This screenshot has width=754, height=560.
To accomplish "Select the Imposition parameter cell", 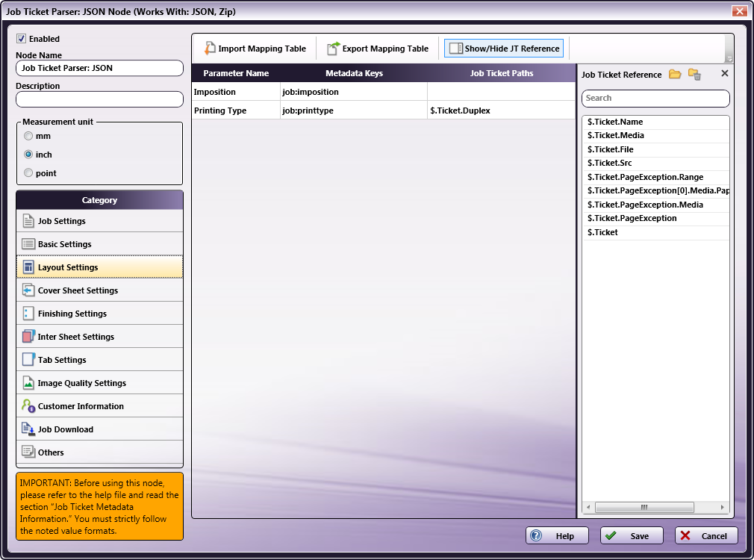I will point(236,92).
